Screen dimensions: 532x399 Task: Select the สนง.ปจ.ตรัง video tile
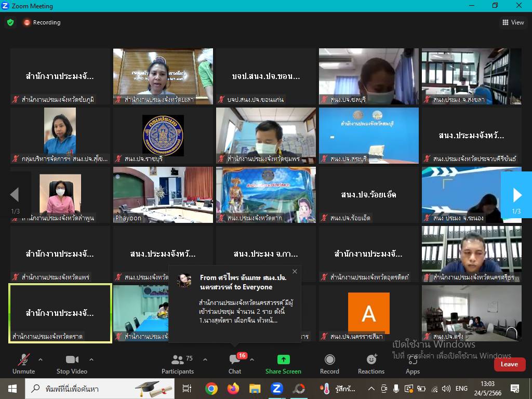[472, 313]
